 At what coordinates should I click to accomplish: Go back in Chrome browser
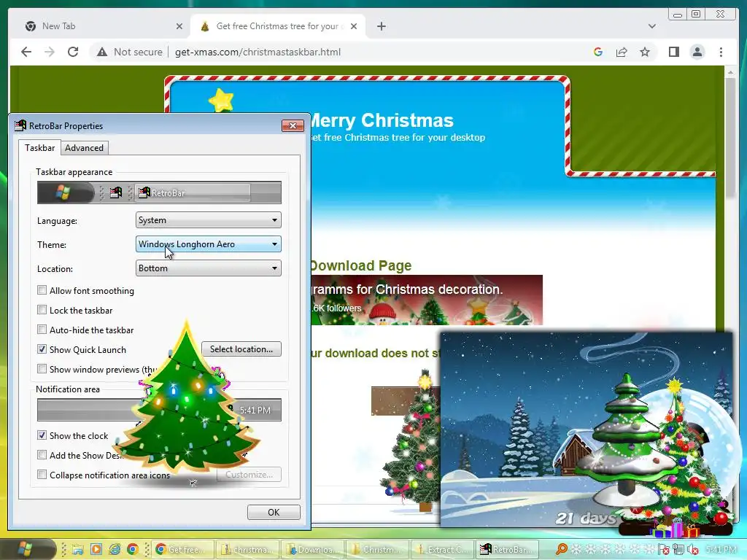26,52
